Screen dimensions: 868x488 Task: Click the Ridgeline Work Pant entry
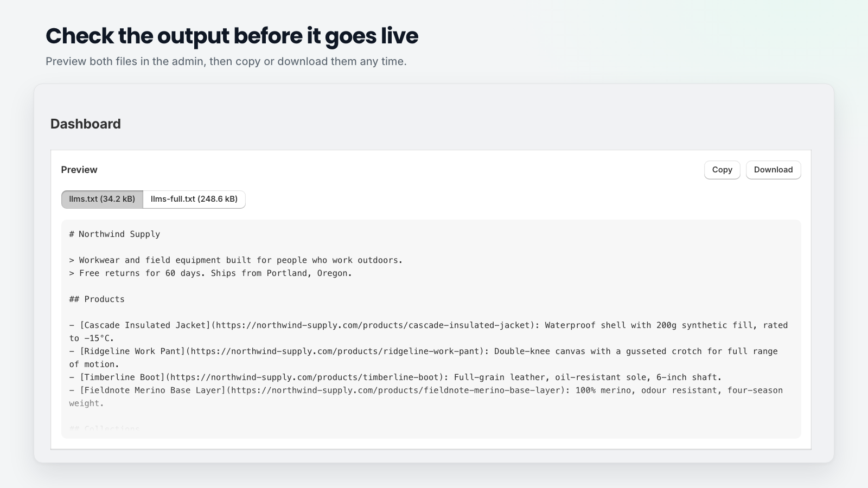click(424, 358)
